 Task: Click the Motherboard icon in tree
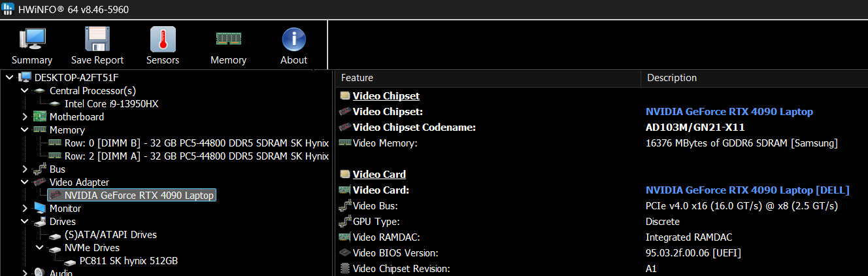[x=40, y=117]
